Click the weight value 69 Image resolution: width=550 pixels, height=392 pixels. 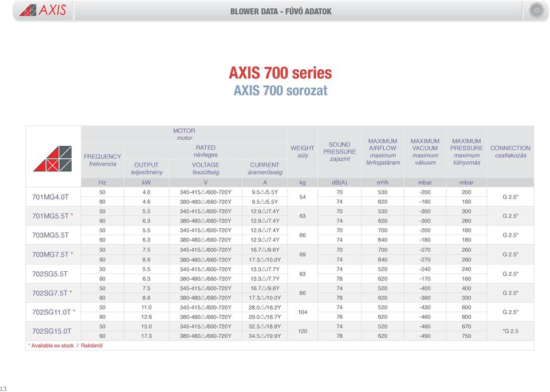[302, 255]
